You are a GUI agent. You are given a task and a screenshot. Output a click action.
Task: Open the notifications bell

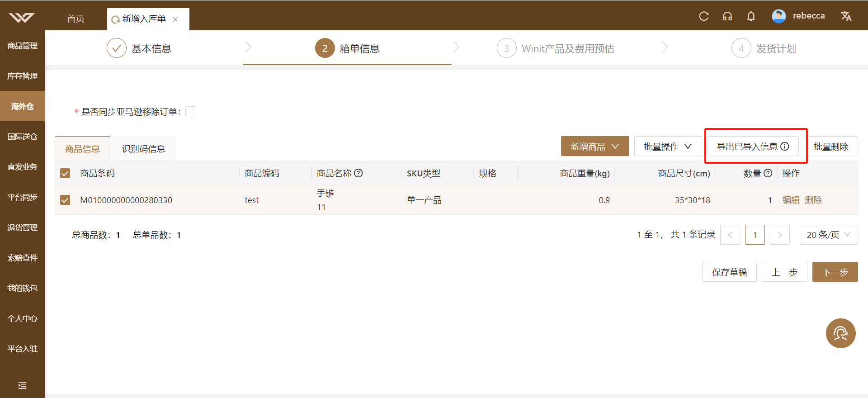pos(751,16)
